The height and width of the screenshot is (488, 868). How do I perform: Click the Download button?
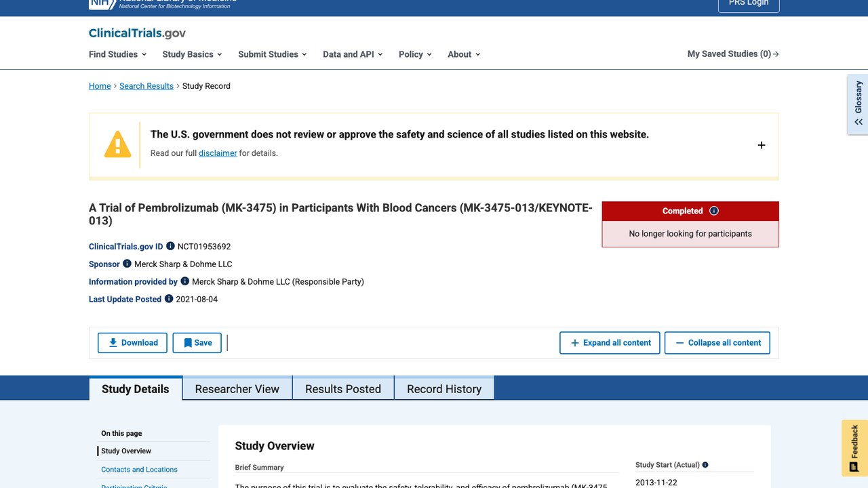132,343
